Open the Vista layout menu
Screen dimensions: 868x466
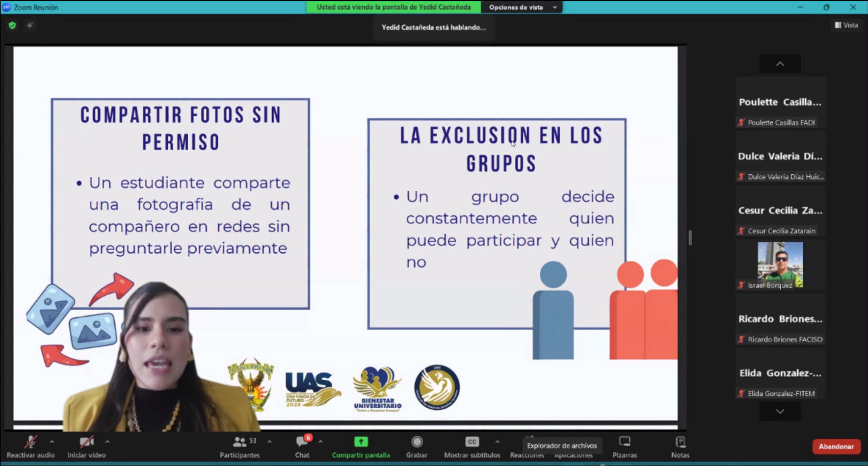[846, 25]
